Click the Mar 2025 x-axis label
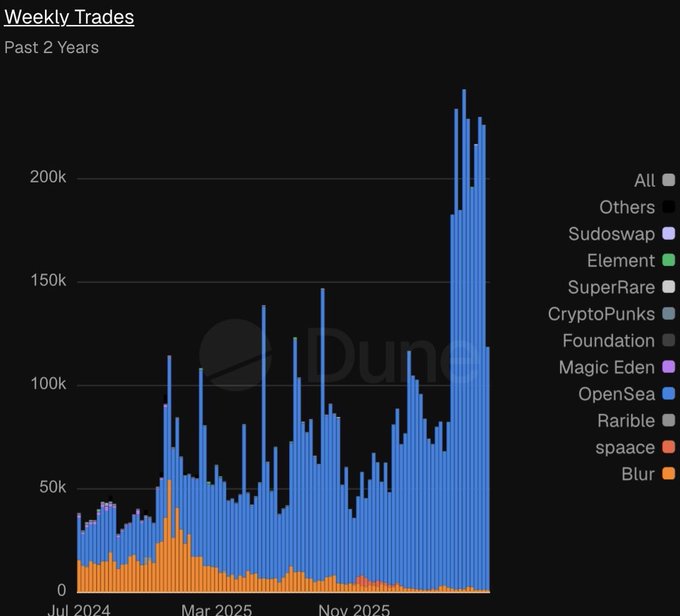The width and height of the screenshot is (680, 616). (216, 609)
